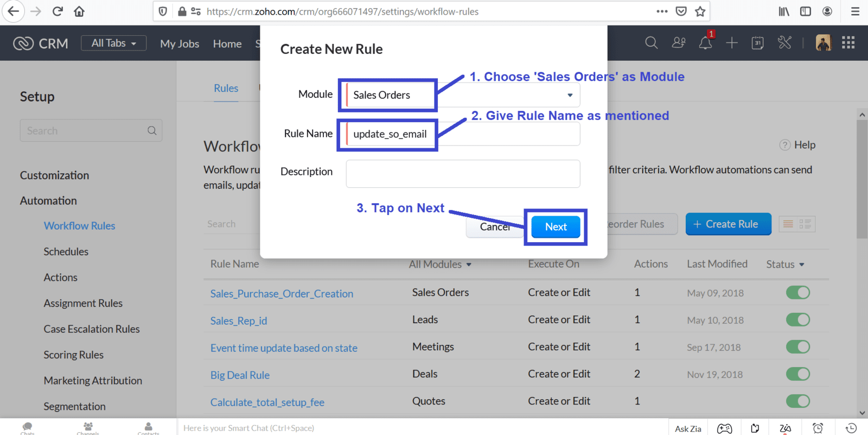The width and height of the screenshot is (868, 435).
Task: Click the plus quick-create icon
Action: (732, 43)
